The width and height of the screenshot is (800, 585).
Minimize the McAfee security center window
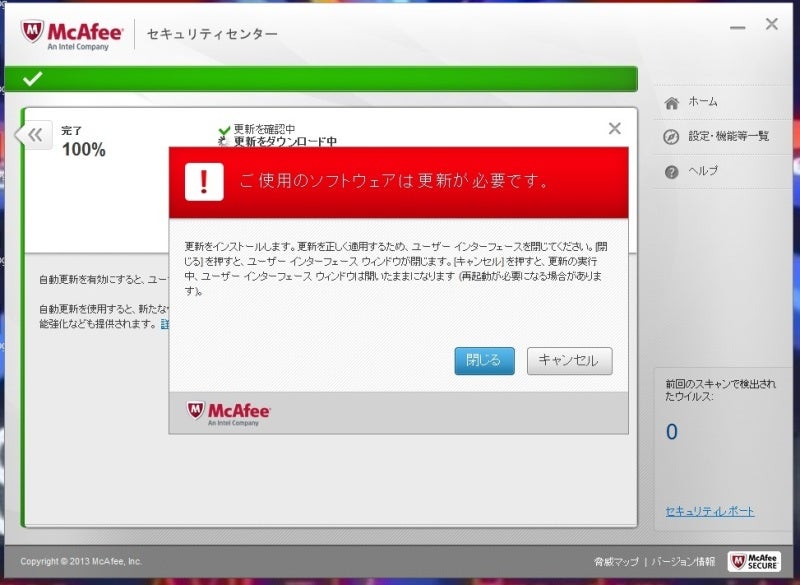pos(737,28)
